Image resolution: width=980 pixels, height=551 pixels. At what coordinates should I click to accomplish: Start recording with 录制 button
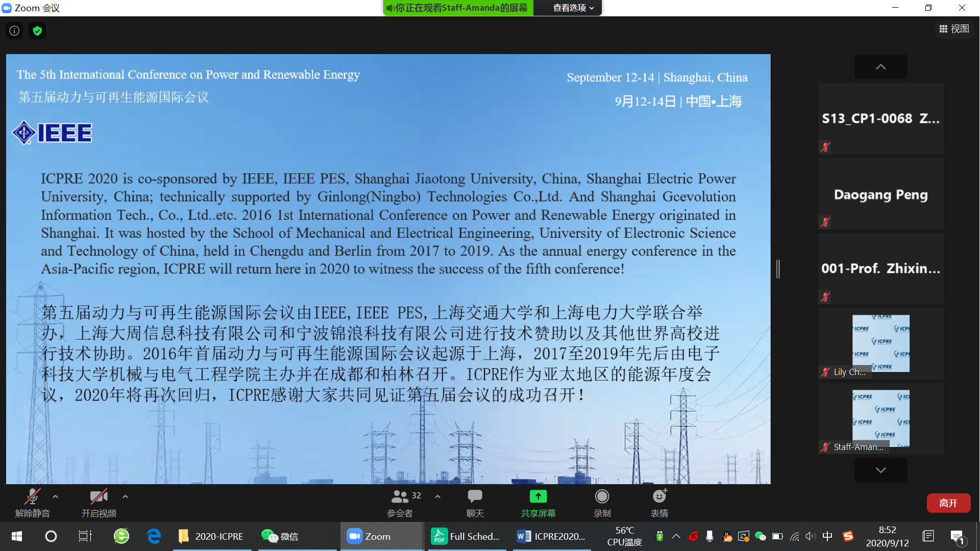[x=602, y=503]
